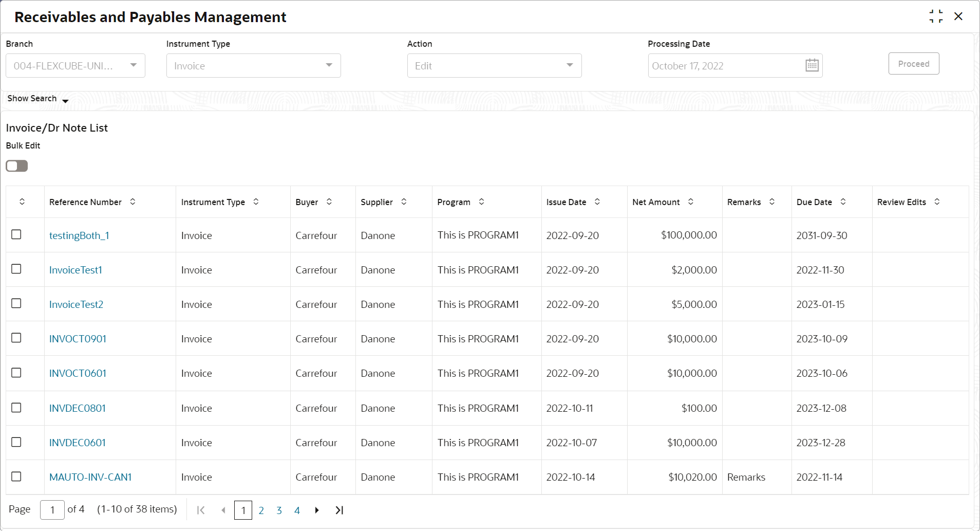Collapse the window using the restore icon
Image resolution: width=980 pixels, height=531 pixels.
(x=936, y=16)
